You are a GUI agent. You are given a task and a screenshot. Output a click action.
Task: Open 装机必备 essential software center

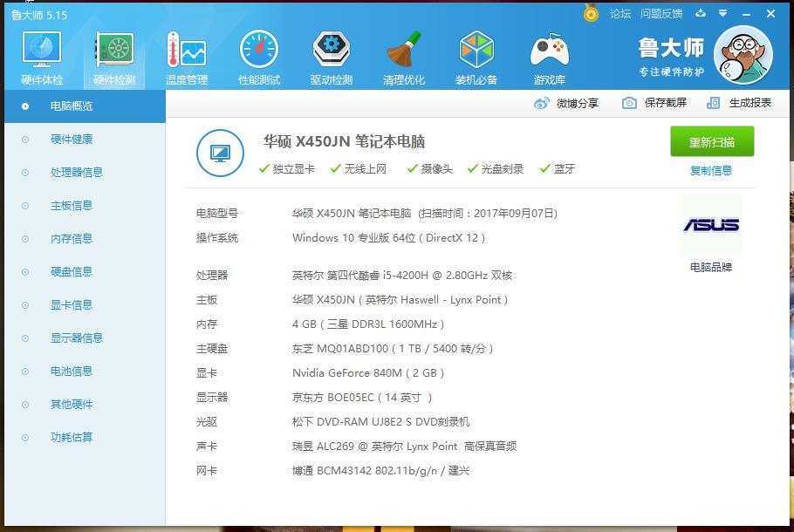click(476, 57)
